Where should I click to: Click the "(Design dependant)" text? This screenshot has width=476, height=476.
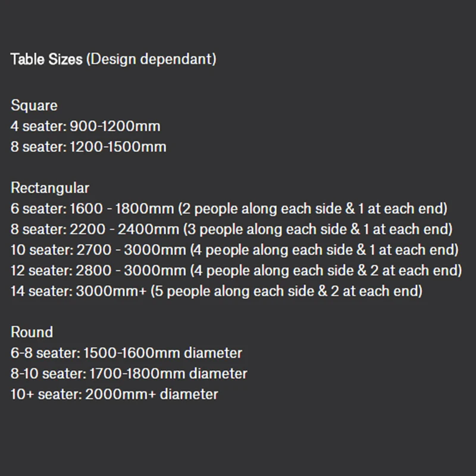(x=151, y=59)
